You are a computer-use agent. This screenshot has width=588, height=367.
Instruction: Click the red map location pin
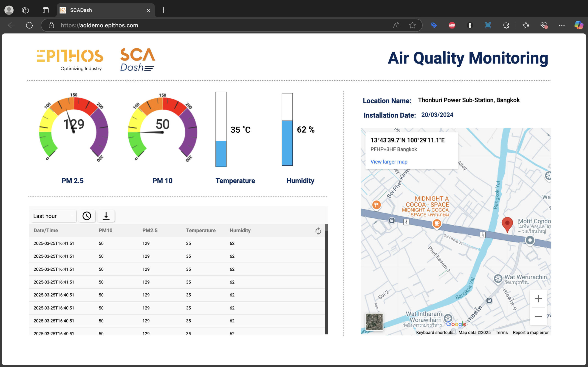pos(507,224)
